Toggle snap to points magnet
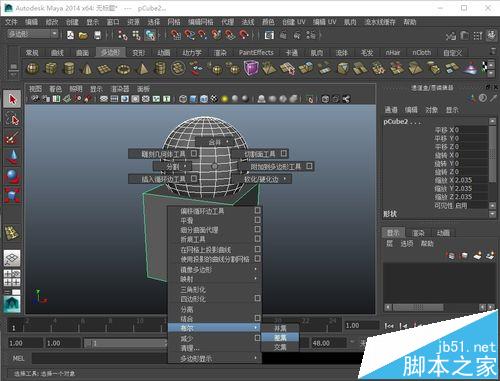The height and width of the screenshot is (381, 500). pos(202,35)
